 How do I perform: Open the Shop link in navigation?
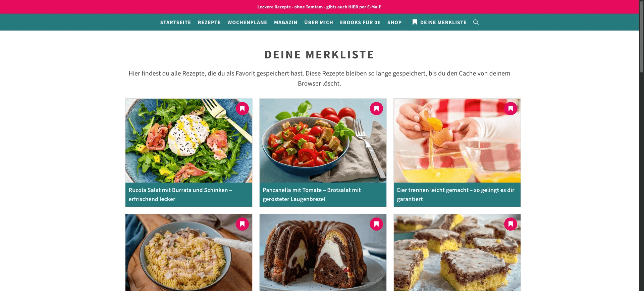click(394, 22)
